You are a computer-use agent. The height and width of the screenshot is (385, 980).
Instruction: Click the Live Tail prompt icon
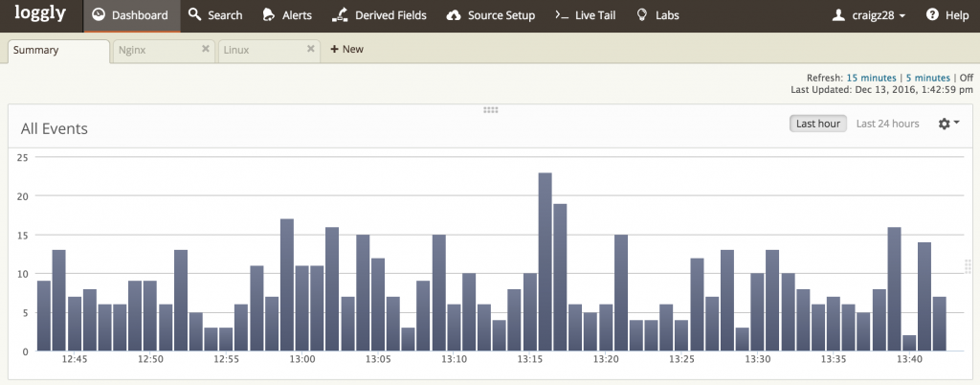pos(562,15)
